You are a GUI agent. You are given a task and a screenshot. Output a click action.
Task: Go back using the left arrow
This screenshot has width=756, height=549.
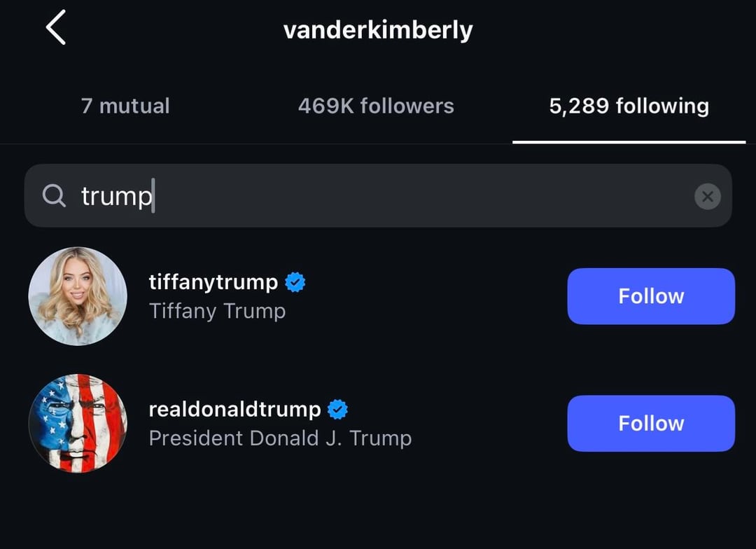click(x=56, y=28)
